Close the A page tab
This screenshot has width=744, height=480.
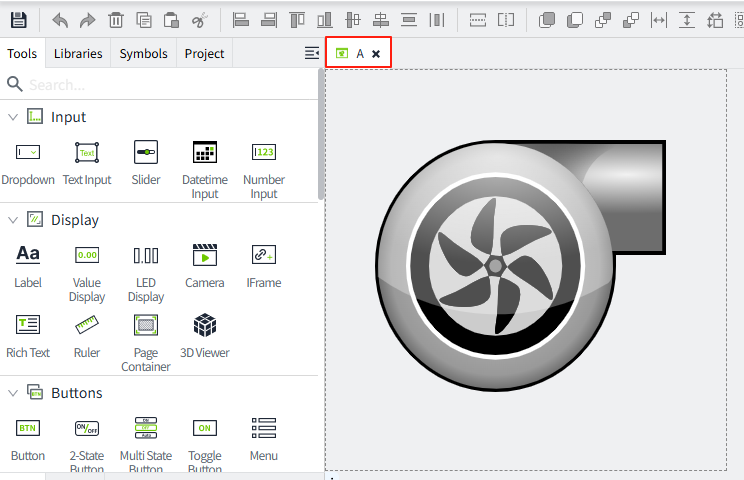tap(376, 54)
